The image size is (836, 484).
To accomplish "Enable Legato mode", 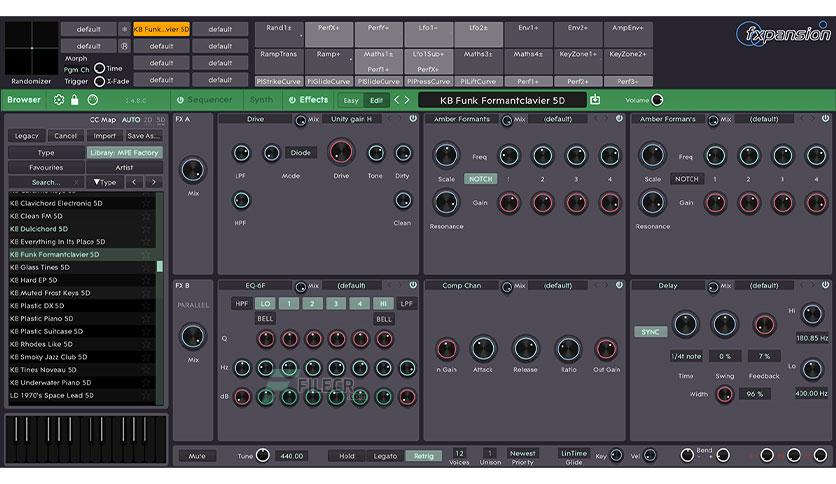I will [x=385, y=456].
